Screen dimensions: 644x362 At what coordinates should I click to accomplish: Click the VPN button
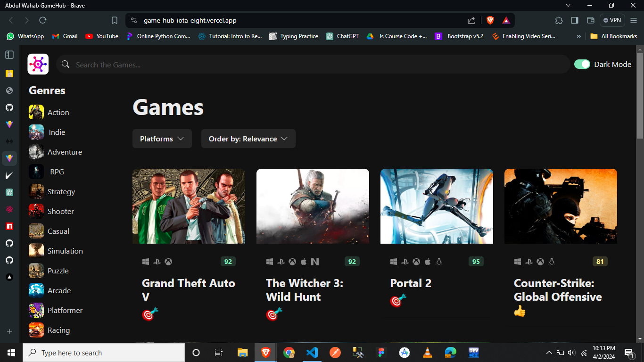612,20
